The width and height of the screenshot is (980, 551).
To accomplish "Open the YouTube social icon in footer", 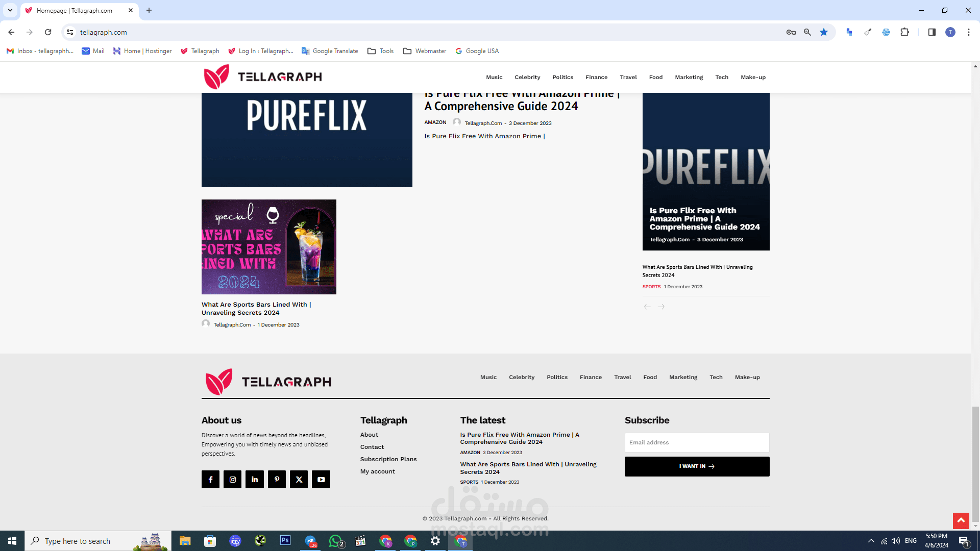I will pyautogui.click(x=321, y=480).
